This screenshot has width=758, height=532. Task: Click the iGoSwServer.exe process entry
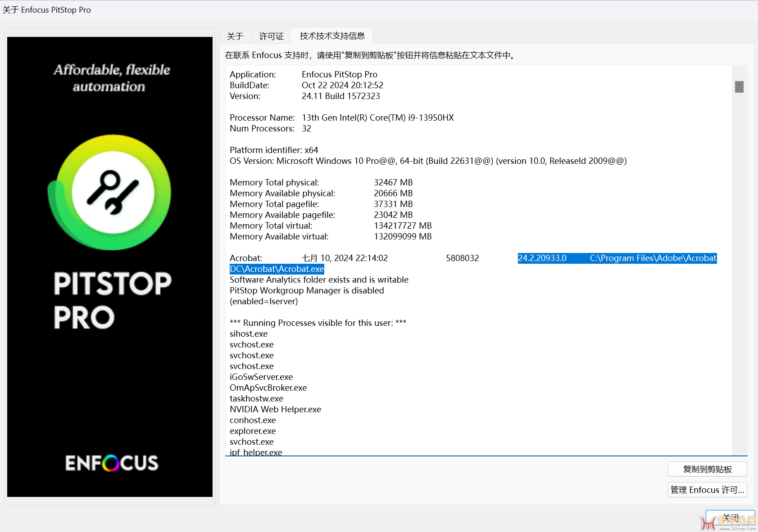point(261,377)
